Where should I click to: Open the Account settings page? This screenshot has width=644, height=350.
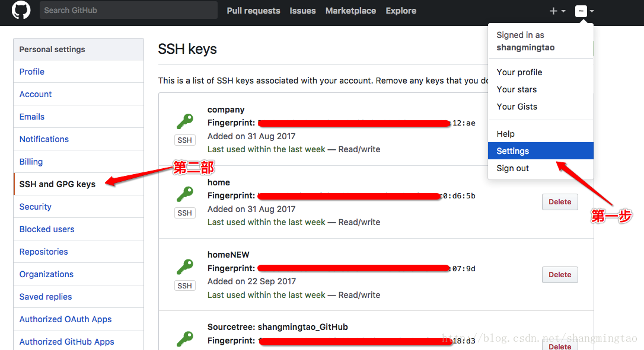tap(78, 94)
